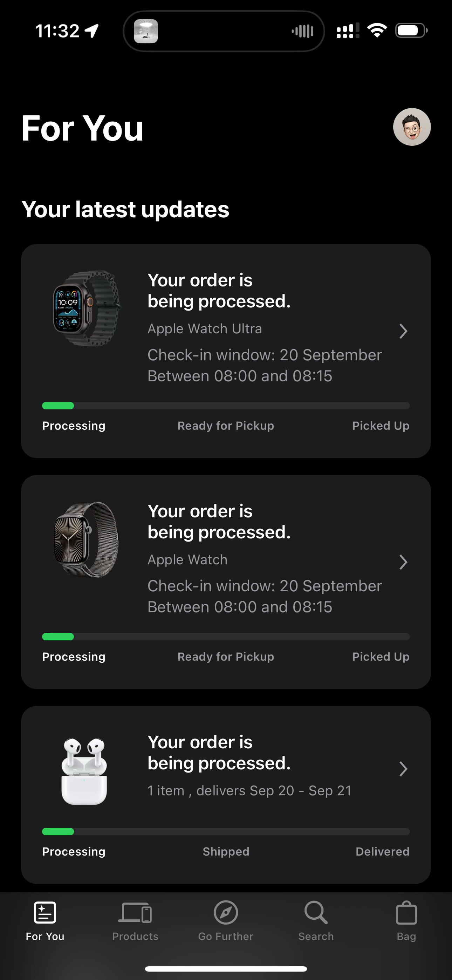The width and height of the screenshot is (452, 980).
Task: Open Apple Watch Ultra check-in window details
Action: click(x=265, y=365)
